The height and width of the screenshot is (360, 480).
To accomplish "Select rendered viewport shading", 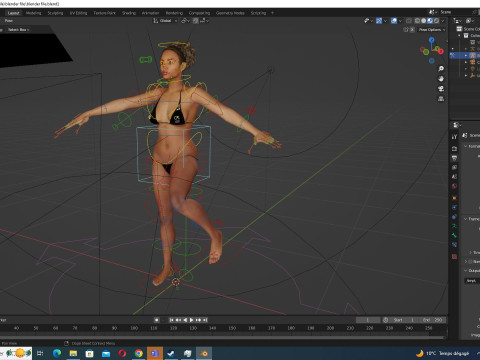I will click(436, 21).
